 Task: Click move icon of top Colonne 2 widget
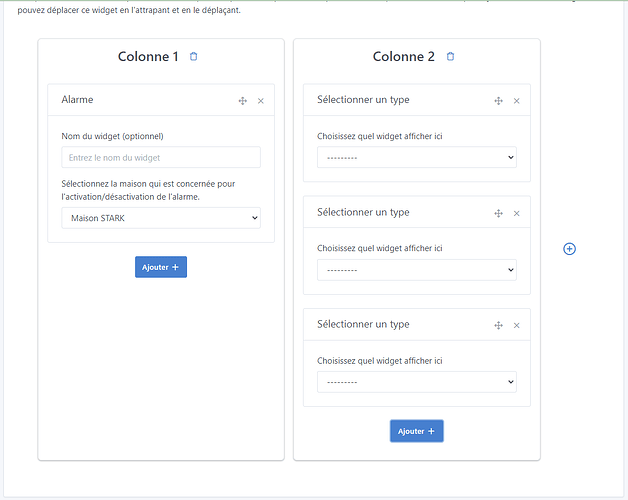click(498, 101)
